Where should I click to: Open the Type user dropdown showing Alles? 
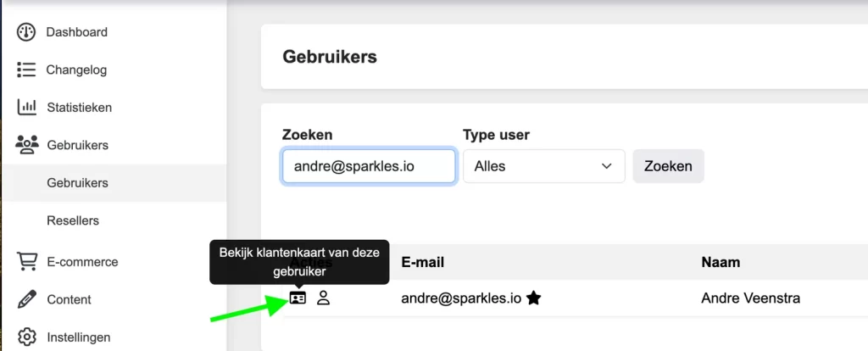[543, 166]
